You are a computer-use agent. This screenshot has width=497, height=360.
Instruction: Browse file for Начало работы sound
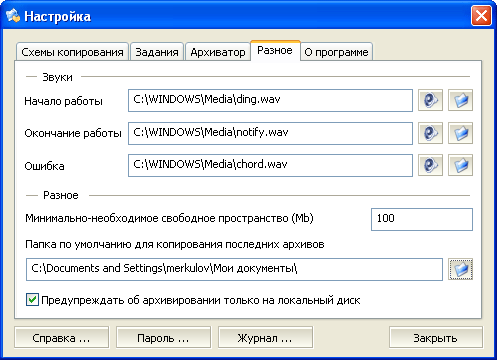pos(460,100)
